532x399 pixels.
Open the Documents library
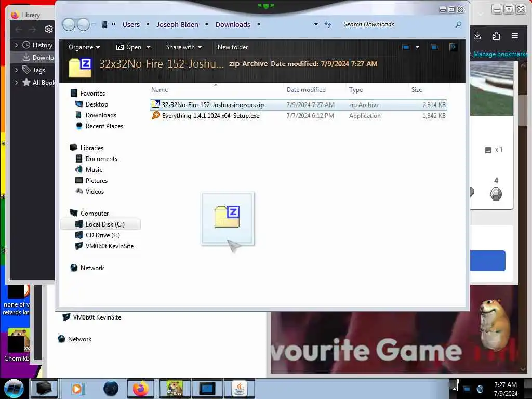101,159
